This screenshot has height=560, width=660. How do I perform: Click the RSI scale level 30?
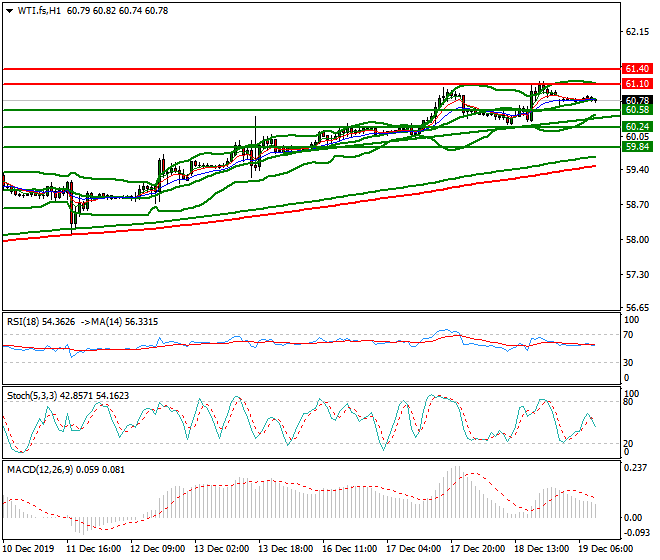[628, 363]
